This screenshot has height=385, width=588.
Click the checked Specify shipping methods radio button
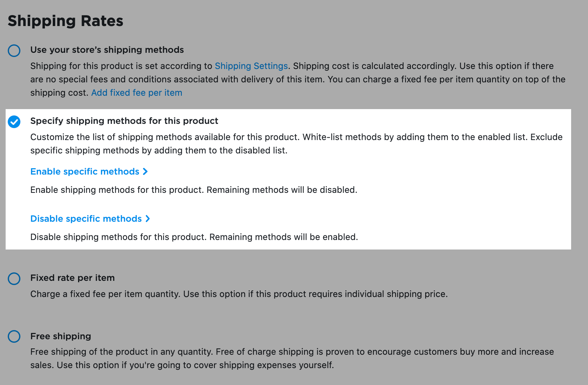[x=14, y=122]
